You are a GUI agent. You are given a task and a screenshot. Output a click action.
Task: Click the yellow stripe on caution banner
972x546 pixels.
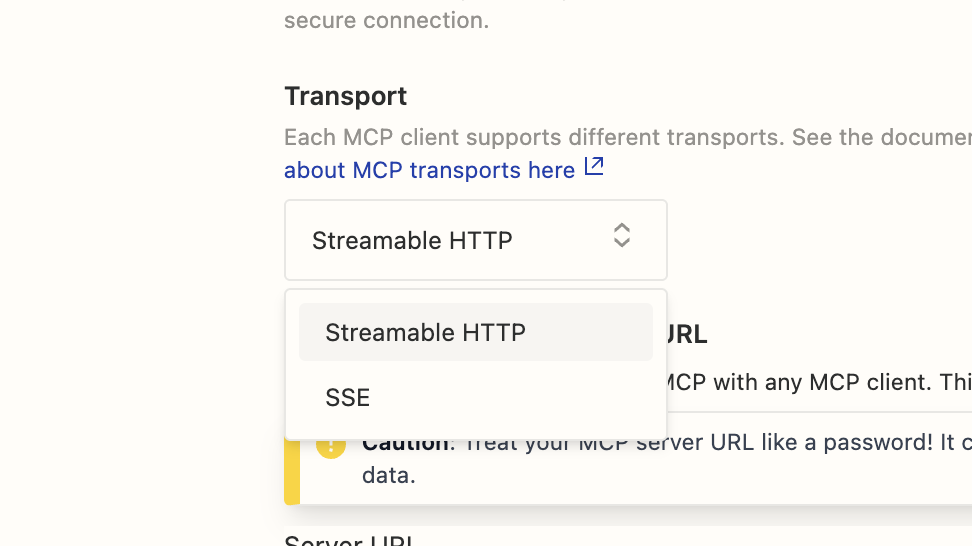292,470
